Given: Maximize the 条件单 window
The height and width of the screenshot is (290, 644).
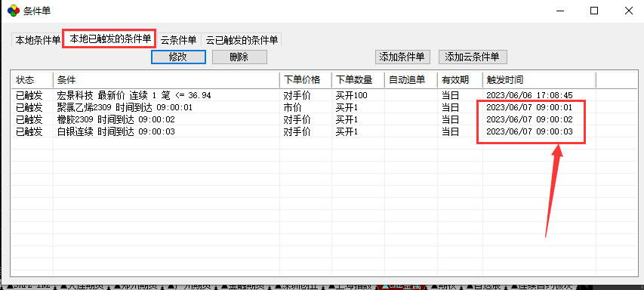Looking at the screenshot, I should coord(594,11).
